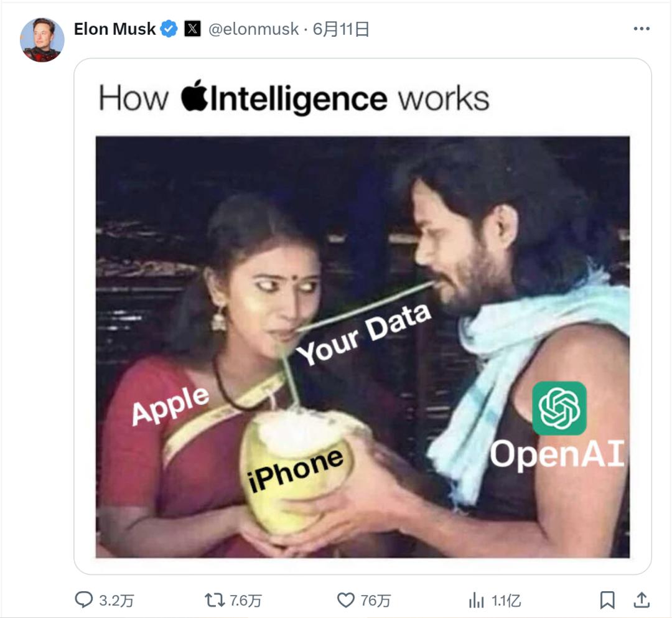Click the blue verified checkmark badge
672x618 pixels.
[169, 29]
